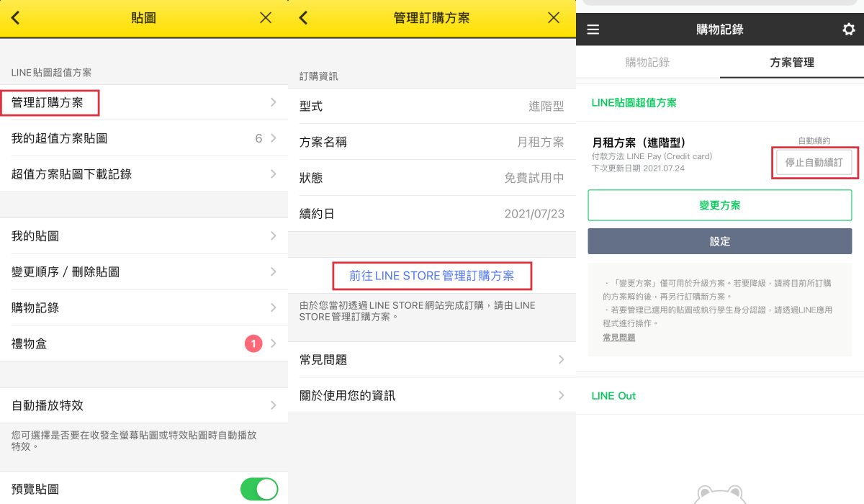Go back from 管理訂購方案 screen

303,18
